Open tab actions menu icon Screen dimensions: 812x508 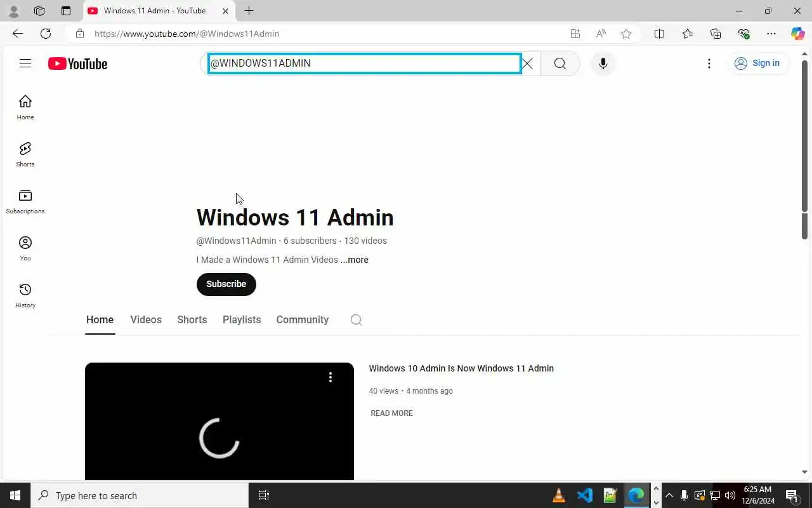coord(66,11)
